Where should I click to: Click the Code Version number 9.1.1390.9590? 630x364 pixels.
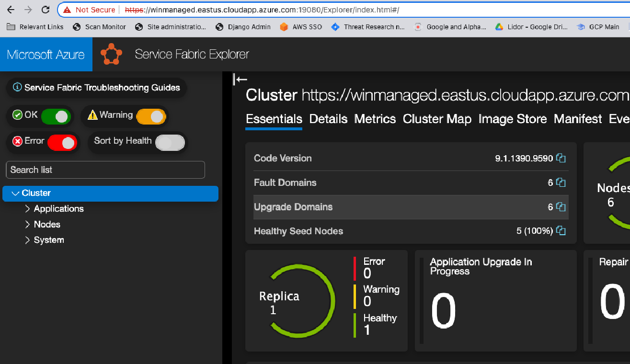pyautogui.click(x=524, y=158)
